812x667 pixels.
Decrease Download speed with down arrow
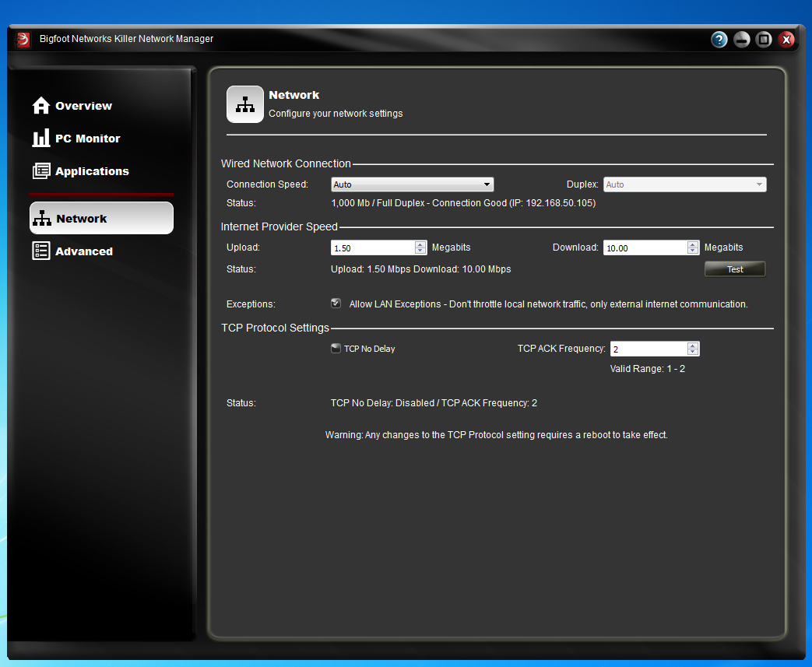(693, 251)
